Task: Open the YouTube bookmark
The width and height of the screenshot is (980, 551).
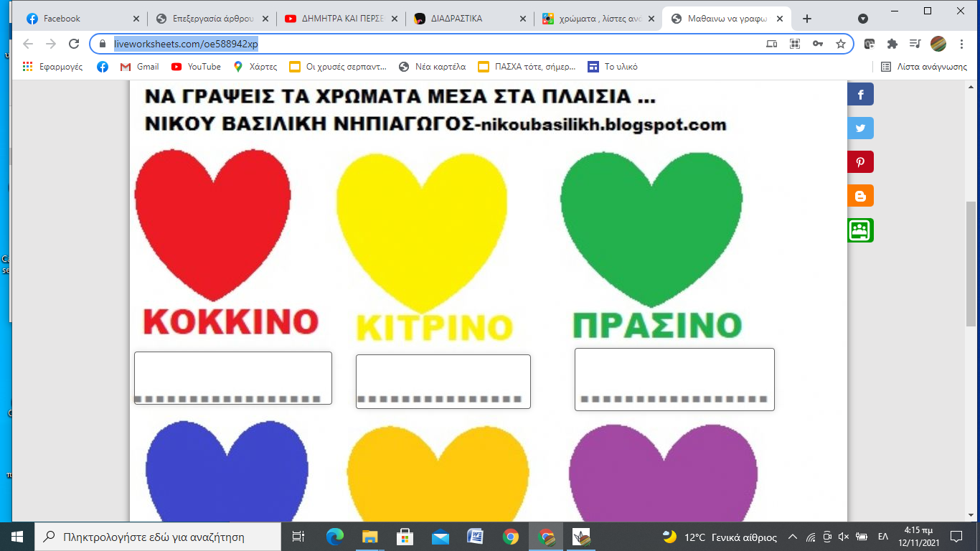Action: (196, 67)
